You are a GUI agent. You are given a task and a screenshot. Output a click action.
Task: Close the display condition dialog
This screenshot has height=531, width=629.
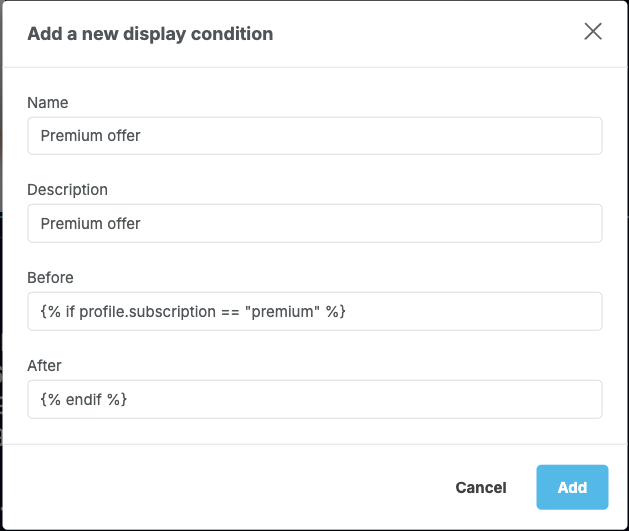tap(593, 32)
